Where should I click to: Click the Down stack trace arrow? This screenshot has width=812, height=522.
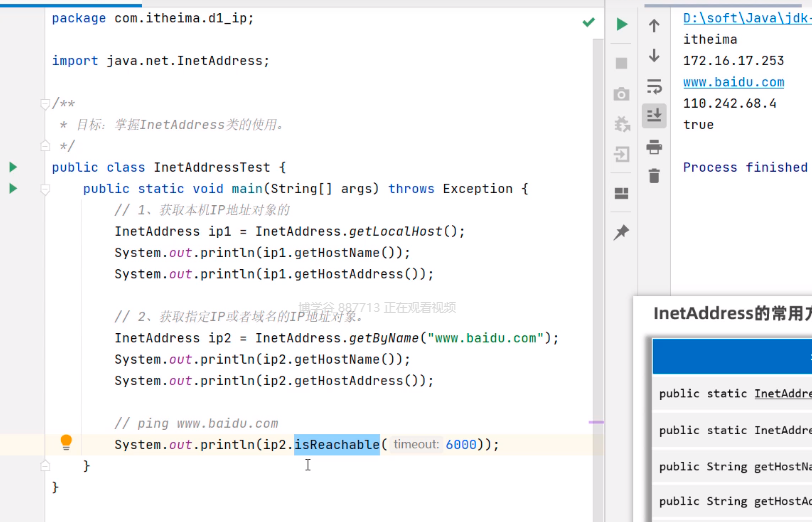click(654, 55)
